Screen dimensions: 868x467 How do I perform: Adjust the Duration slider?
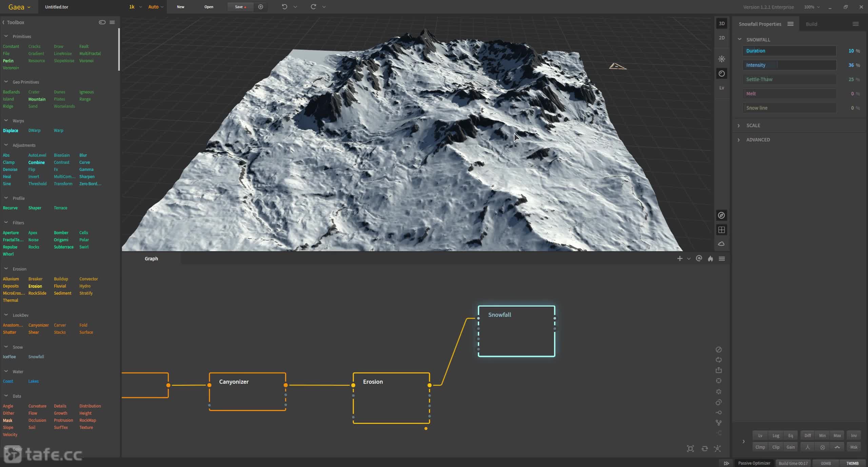pyautogui.click(x=789, y=51)
